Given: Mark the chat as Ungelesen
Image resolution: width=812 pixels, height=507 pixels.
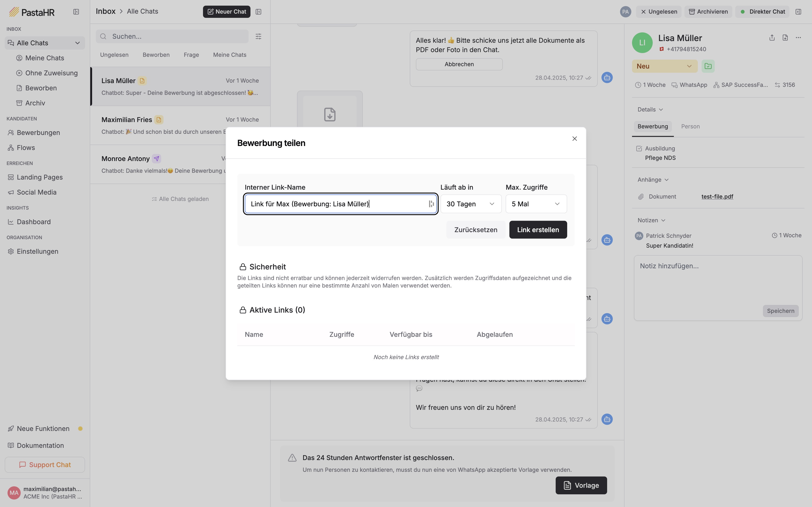Looking at the screenshot, I should (x=659, y=12).
